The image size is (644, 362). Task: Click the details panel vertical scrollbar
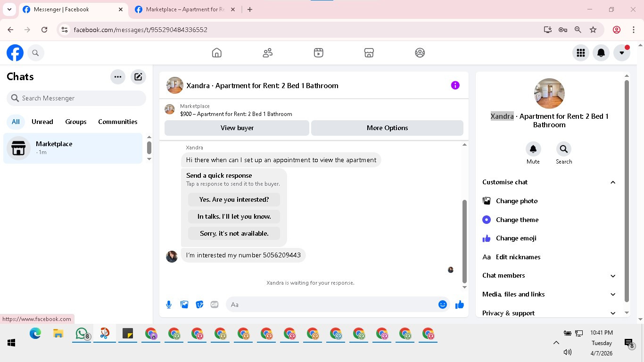[x=627, y=191]
